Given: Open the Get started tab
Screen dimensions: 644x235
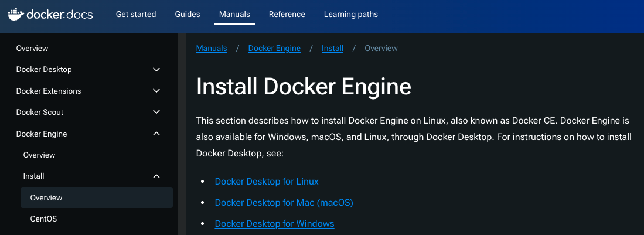Looking at the screenshot, I should pos(136,15).
